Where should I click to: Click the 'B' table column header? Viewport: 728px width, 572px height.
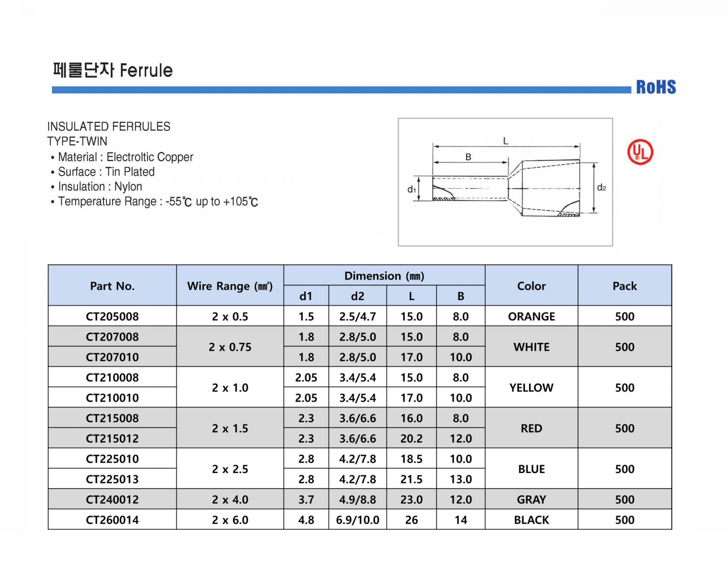[x=461, y=296]
